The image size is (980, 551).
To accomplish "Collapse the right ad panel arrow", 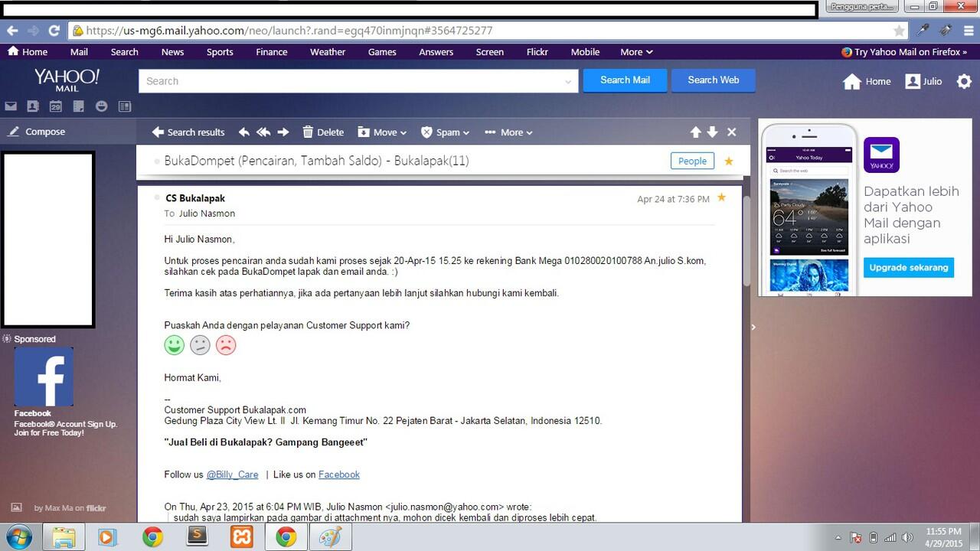I will [x=753, y=327].
